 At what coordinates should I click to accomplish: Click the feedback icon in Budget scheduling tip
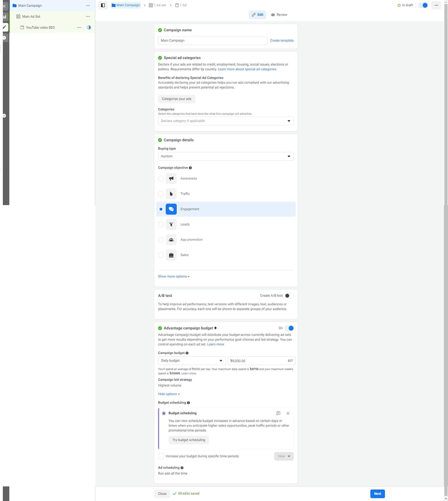pos(278,413)
